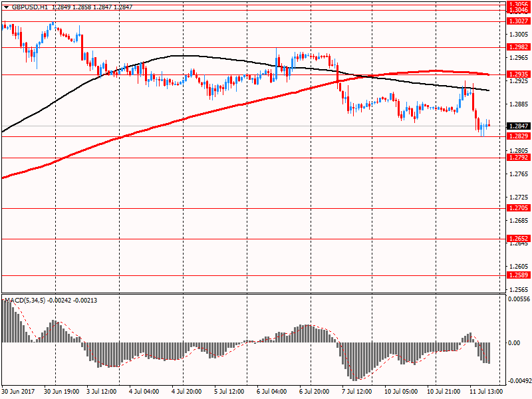The height and width of the screenshot is (399, 532).
Task: Select the 1.3056 red price level label
Action: click(x=519, y=4)
